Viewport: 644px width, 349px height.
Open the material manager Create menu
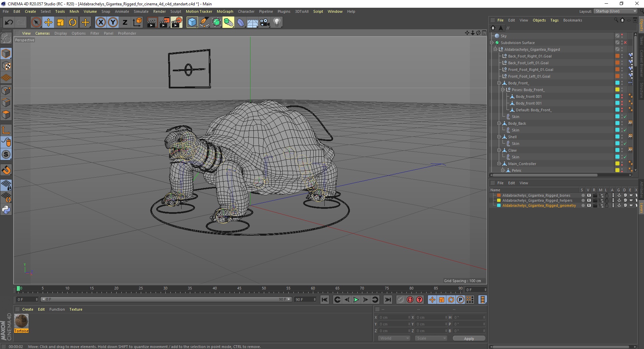[28, 309]
